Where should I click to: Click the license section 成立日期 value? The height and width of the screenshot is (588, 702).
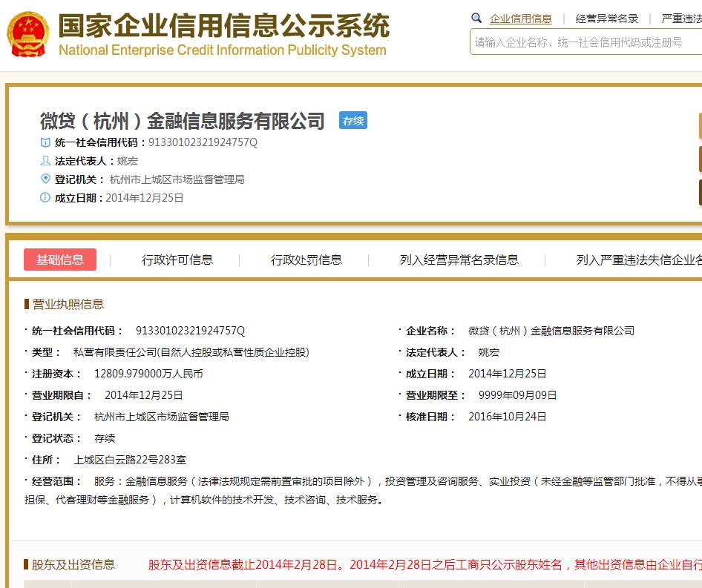[508, 374]
